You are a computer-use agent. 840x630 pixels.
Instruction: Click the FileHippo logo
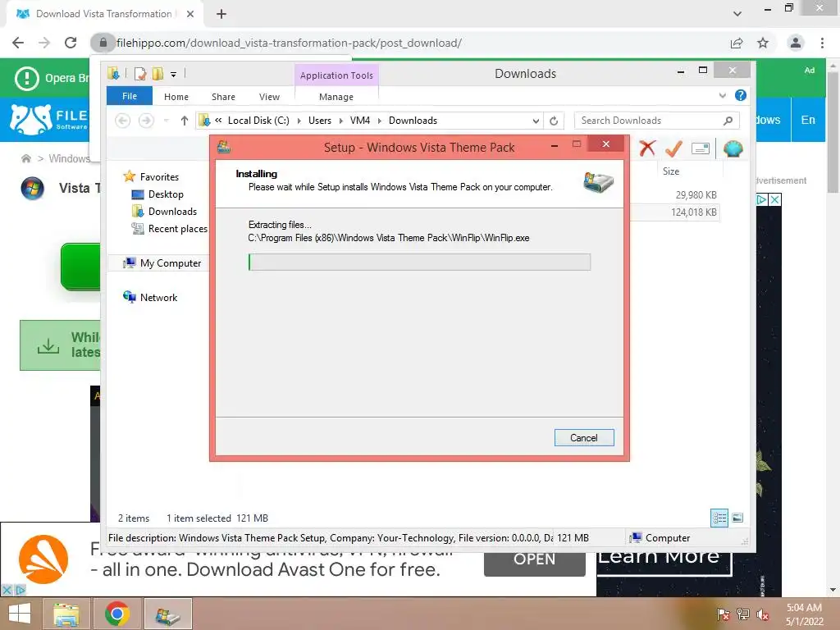pyautogui.click(x=48, y=120)
